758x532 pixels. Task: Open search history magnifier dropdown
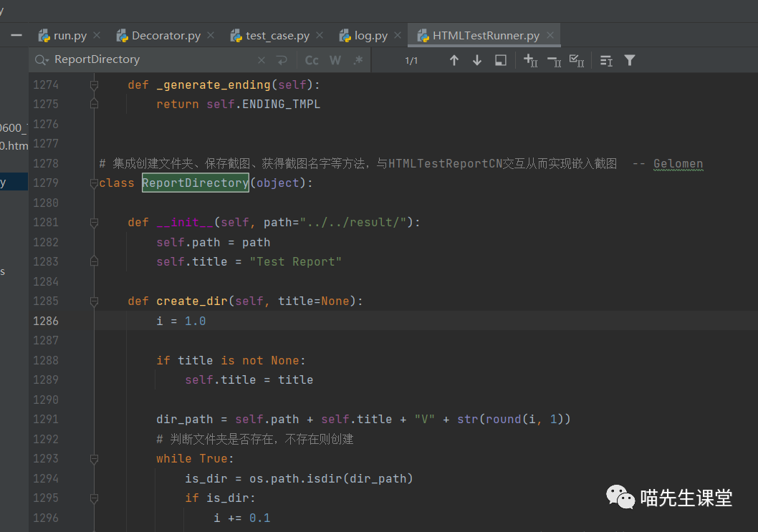pos(42,60)
